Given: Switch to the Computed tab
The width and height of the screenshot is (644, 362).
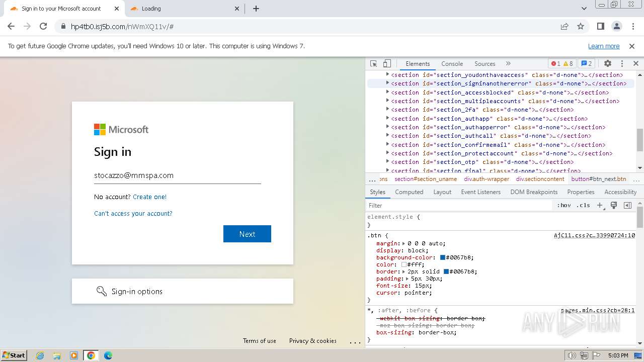Looking at the screenshot, I should pyautogui.click(x=409, y=192).
